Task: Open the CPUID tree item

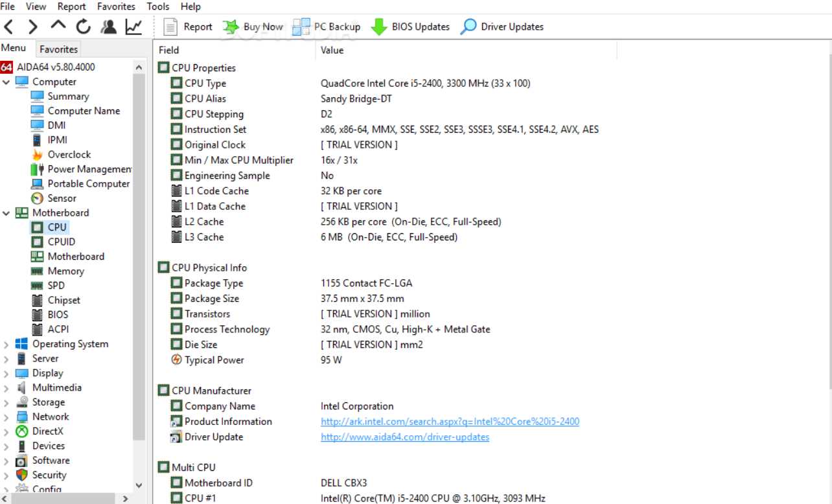Action: pyautogui.click(x=52, y=242)
